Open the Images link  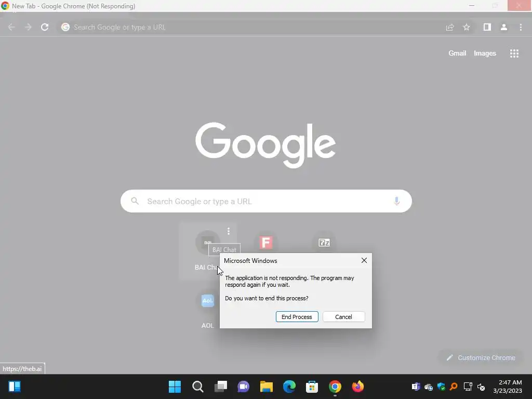pos(485,54)
